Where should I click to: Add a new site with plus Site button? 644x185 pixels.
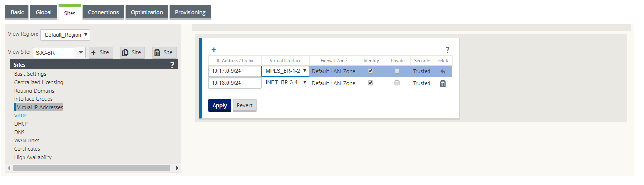pos(101,52)
